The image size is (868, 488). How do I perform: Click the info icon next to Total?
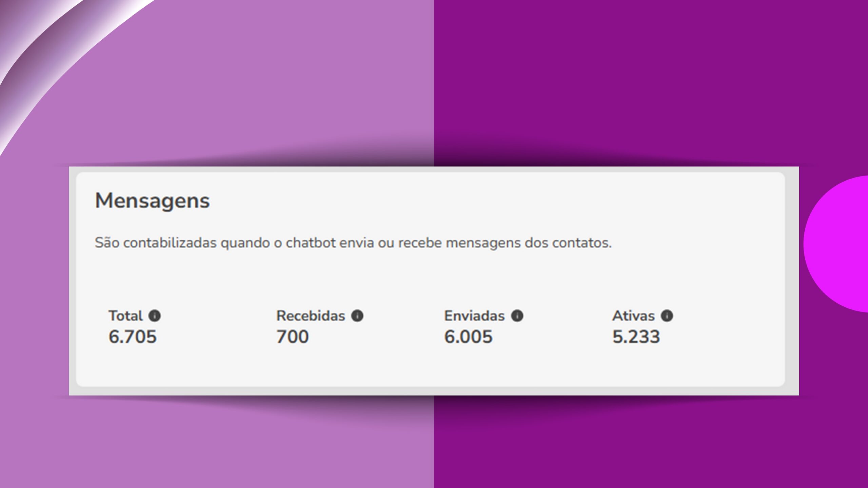[x=155, y=316]
